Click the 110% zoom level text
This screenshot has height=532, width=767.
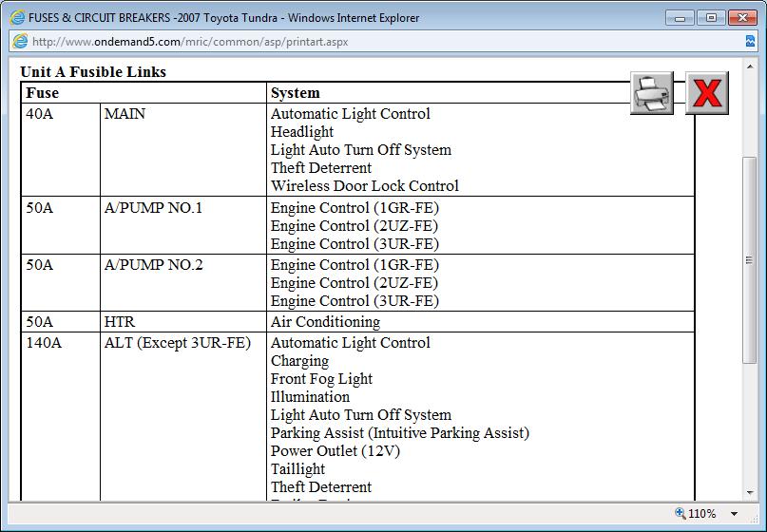pos(702,514)
